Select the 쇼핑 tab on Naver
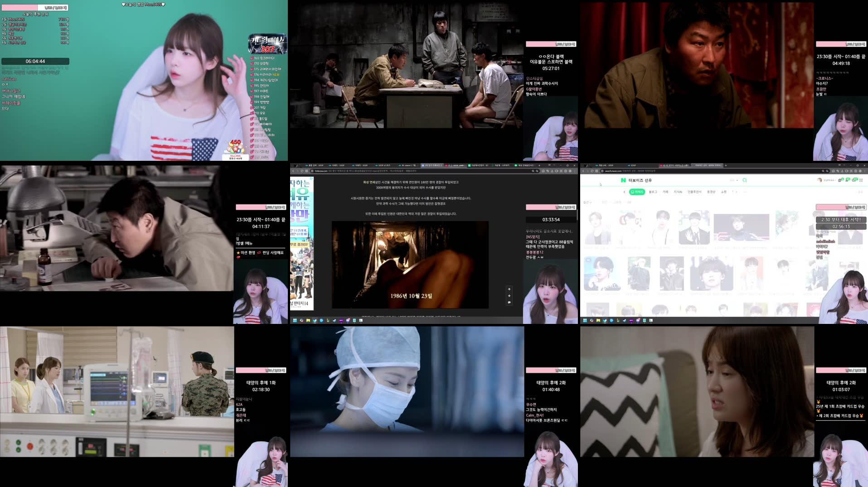 (x=724, y=192)
